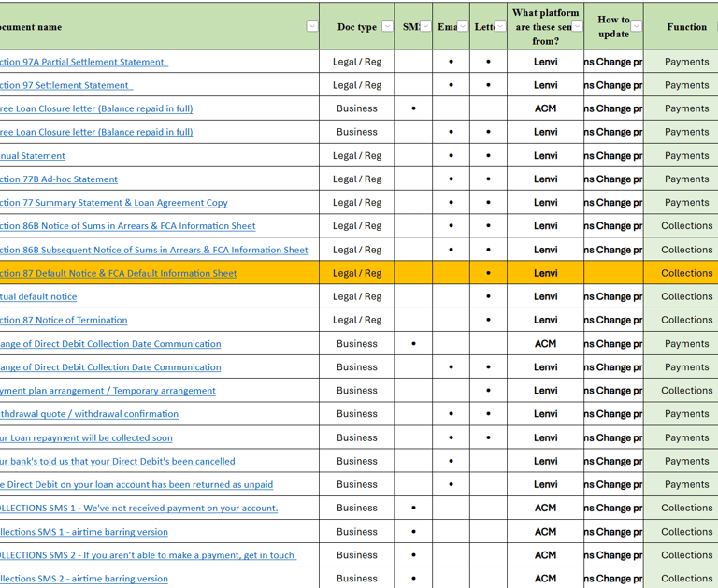
Task: Open Section 86B Notice of Sums in Arrears link
Action: pyautogui.click(x=128, y=226)
